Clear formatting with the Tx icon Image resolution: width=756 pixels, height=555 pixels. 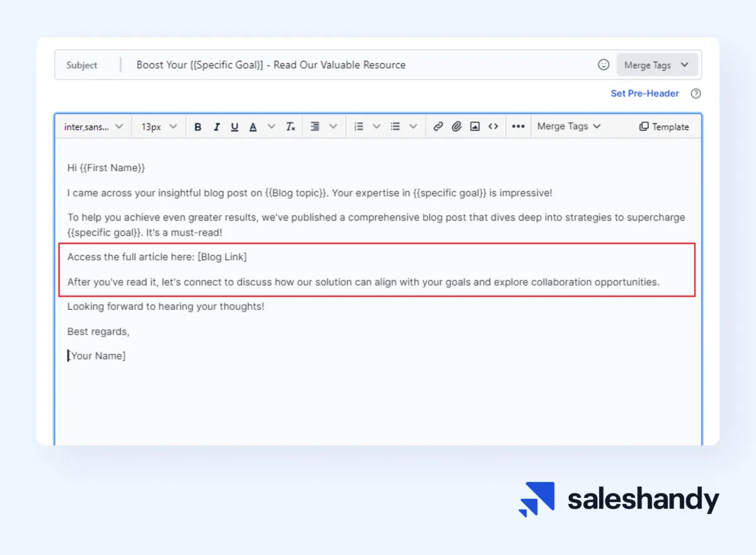[x=290, y=127]
